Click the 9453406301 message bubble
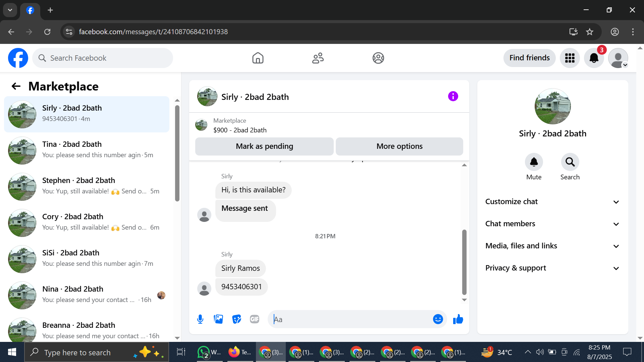644x362 pixels. pos(241,287)
